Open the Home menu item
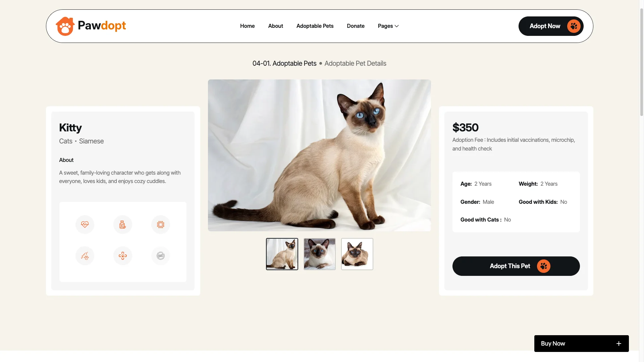The height and width of the screenshot is (362, 644). [x=248, y=26]
